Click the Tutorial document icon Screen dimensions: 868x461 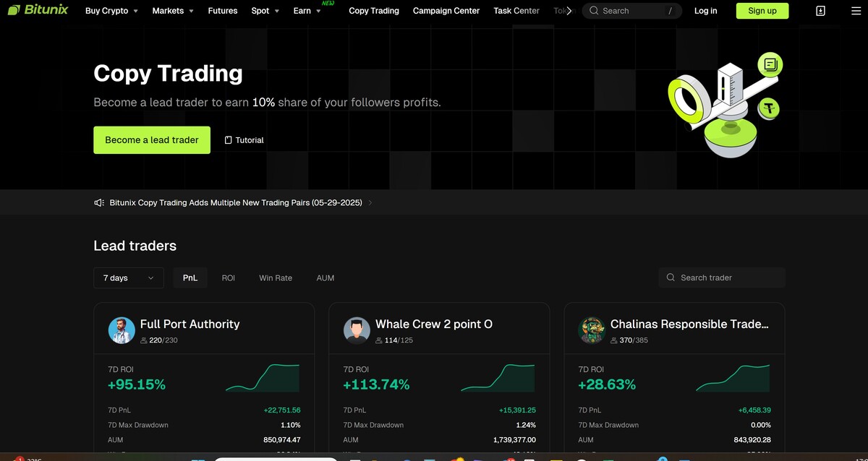229,140
